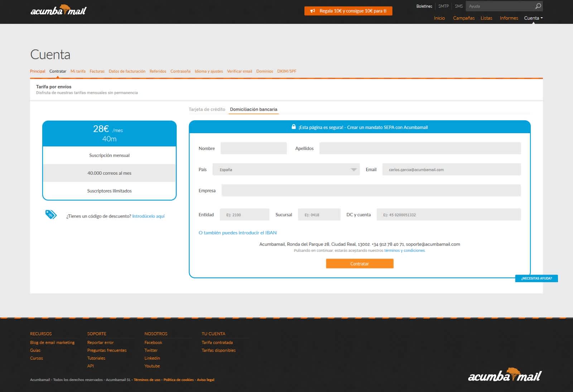Open Tarifas disponibles footer link
Viewport: 573px width, 392px height.
[x=218, y=350]
